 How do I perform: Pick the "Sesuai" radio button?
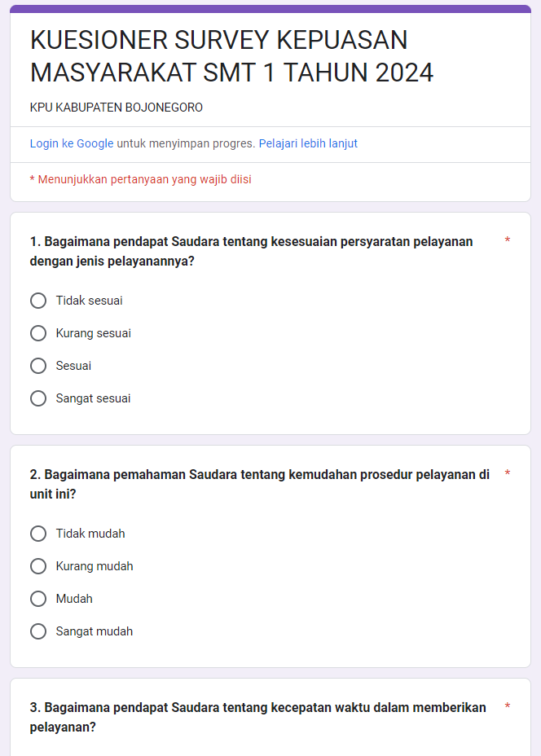(x=38, y=366)
